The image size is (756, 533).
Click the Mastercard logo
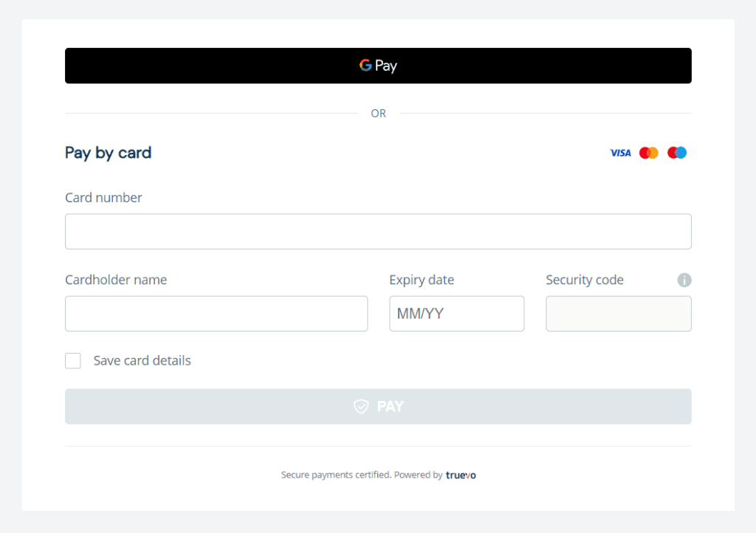coord(648,152)
